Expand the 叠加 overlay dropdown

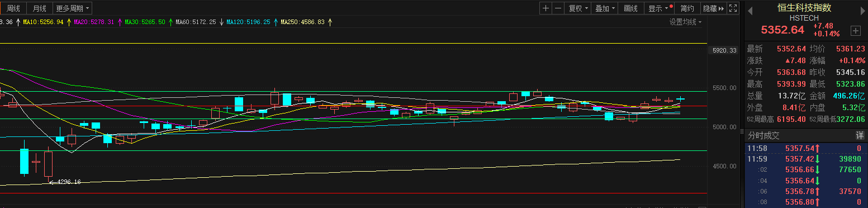[605, 8]
